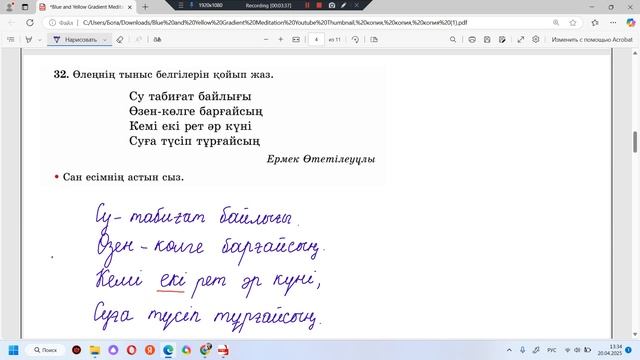Zoom in with the plus button
Image resolution: width=640 pixels, height=360 pixels.
(x=280, y=40)
